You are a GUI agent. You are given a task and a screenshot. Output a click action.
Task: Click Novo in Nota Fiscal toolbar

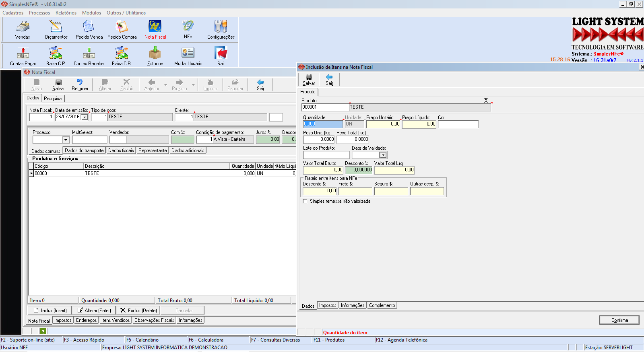pos(37,85)
